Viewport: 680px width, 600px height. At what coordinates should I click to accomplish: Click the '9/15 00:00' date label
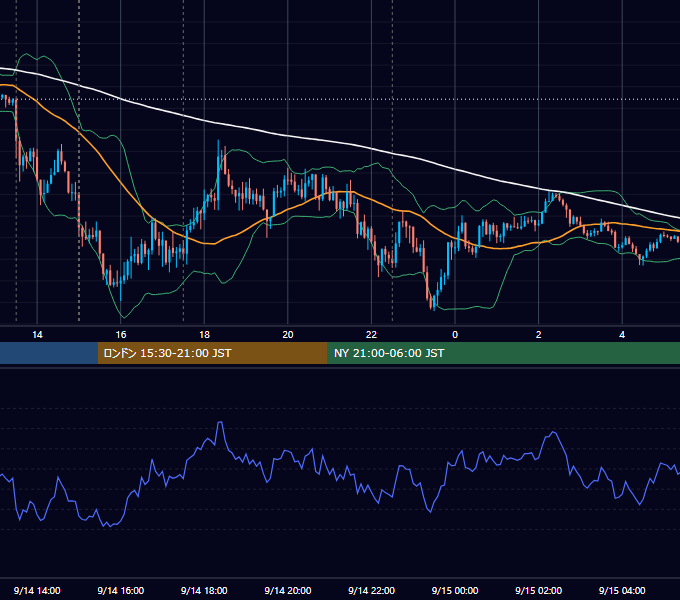point(455,590)
